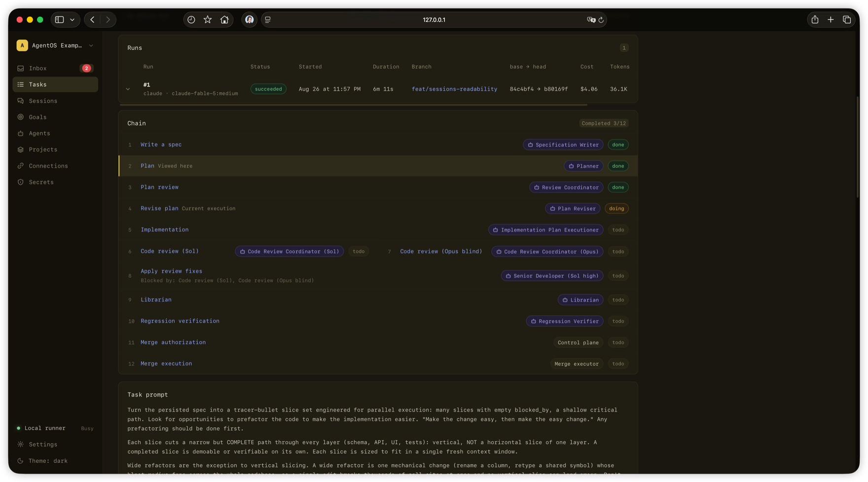
Task: Click the doing status on Revise plan
Action: coord(616,209)
